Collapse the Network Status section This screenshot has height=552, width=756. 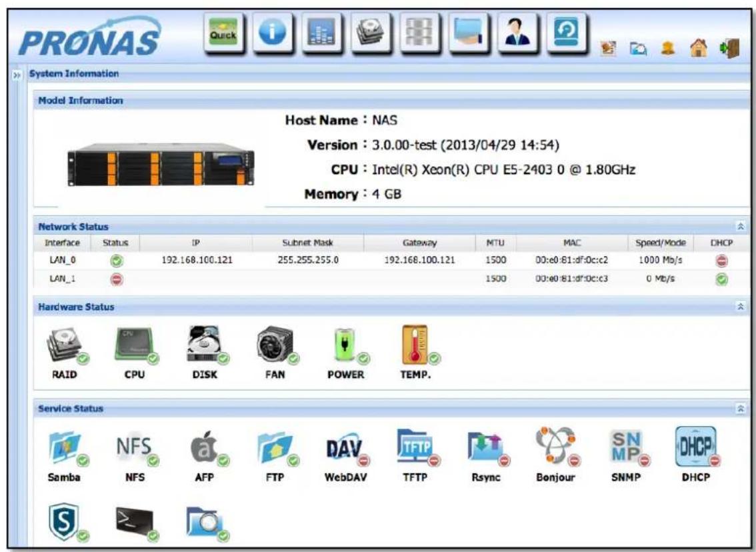click(x=741, y=226)
